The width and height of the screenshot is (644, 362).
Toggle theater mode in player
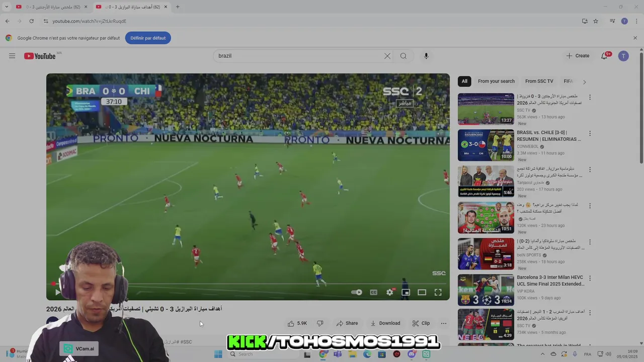422,292
